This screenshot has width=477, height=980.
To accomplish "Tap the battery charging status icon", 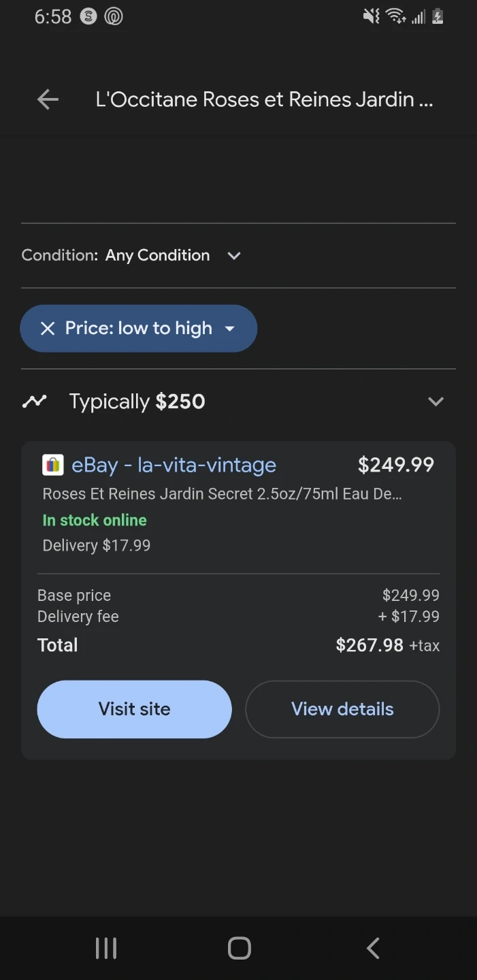I will pyautogui.click(x=438, y=16).
